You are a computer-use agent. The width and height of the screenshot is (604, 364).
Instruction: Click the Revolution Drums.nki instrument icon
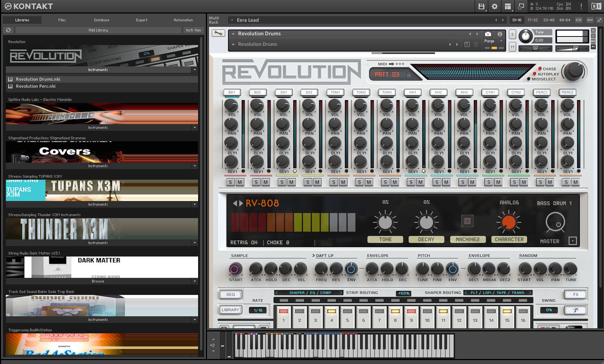tap(10, 79)
